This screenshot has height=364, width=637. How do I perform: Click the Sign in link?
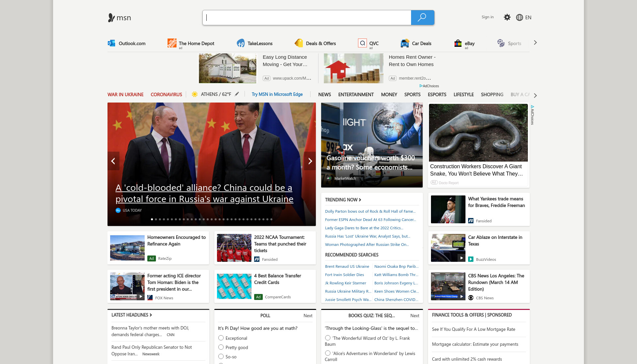487,17
